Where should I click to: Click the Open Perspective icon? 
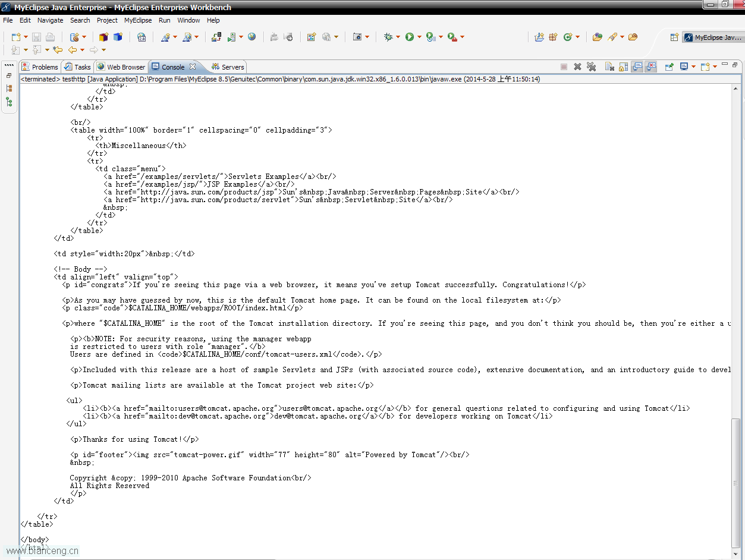(674, 37)
